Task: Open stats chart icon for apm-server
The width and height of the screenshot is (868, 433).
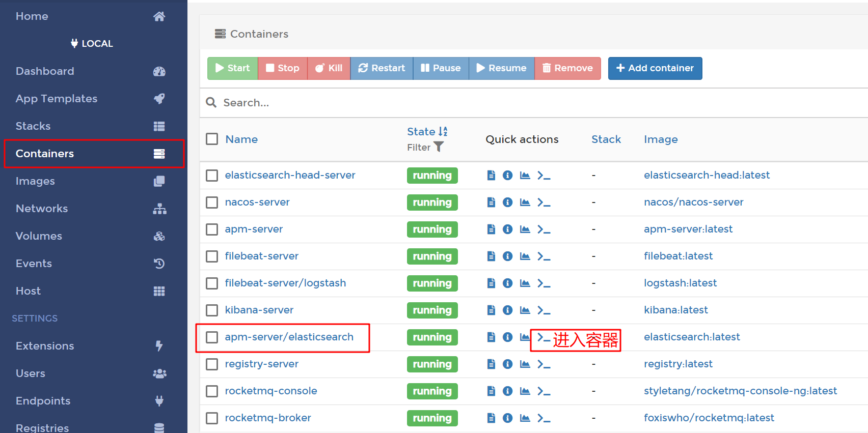Action: [525, 229]
